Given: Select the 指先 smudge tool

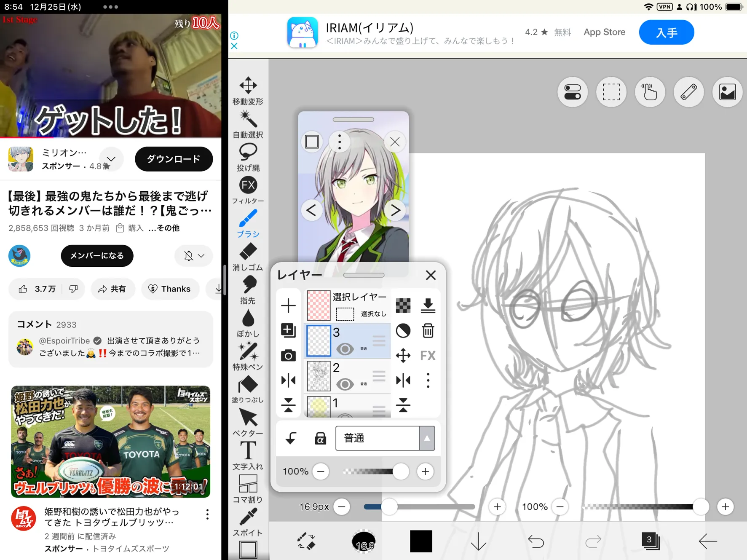Looking at the screenshot, I should [248, 290].
